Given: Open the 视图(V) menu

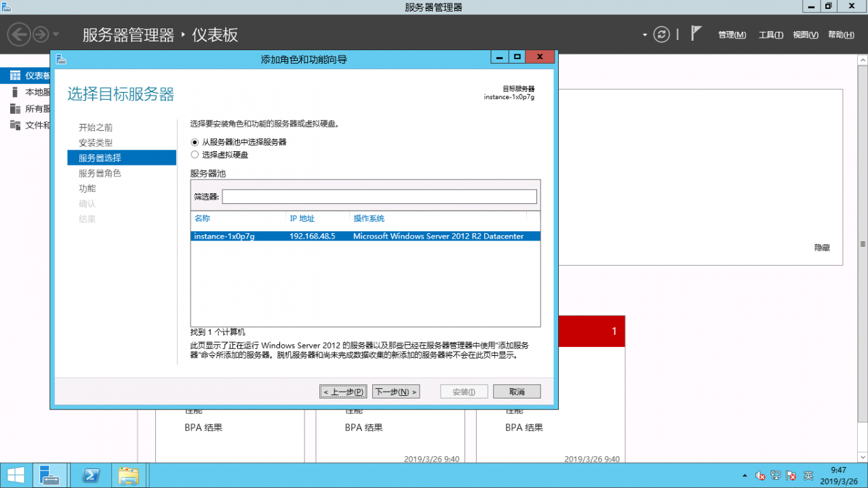Looking at the screenshot, I should tap(806, 35).
